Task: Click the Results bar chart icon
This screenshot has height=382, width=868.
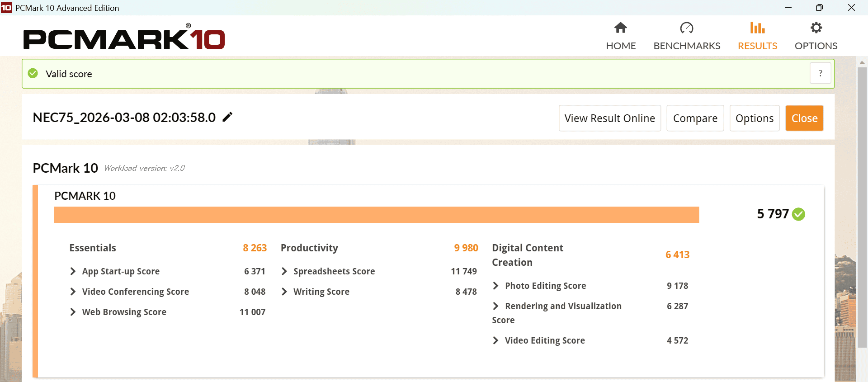Action: point(757,28)
